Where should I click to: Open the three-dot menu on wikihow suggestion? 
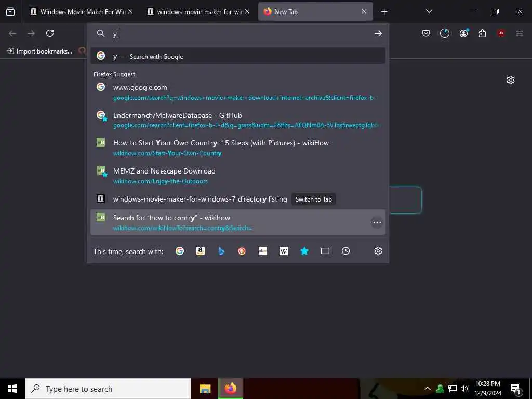point(377,222)
